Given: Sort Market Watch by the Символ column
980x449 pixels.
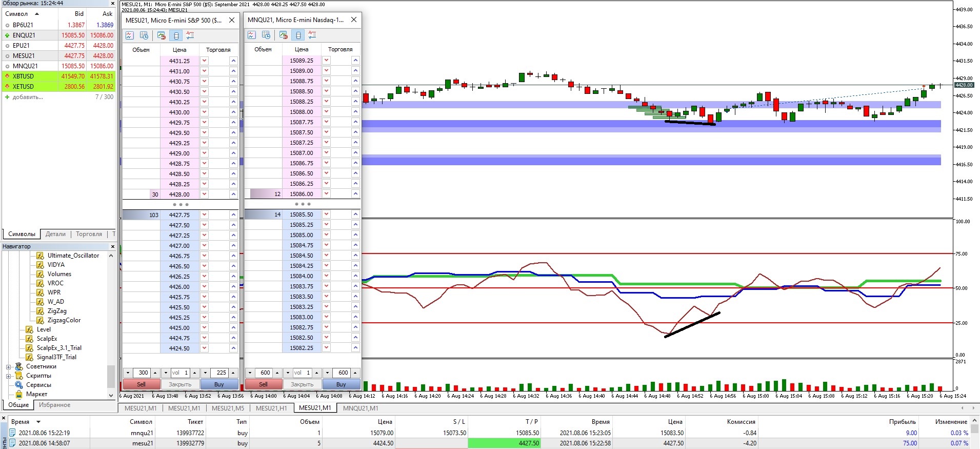Looking at the screenshot, I should click(22, 14).
